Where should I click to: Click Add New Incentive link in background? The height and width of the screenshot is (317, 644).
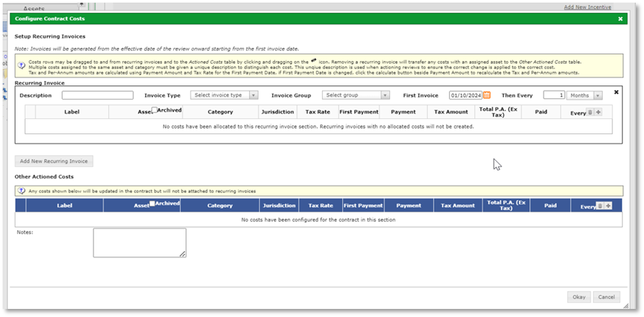pos(587,7)
